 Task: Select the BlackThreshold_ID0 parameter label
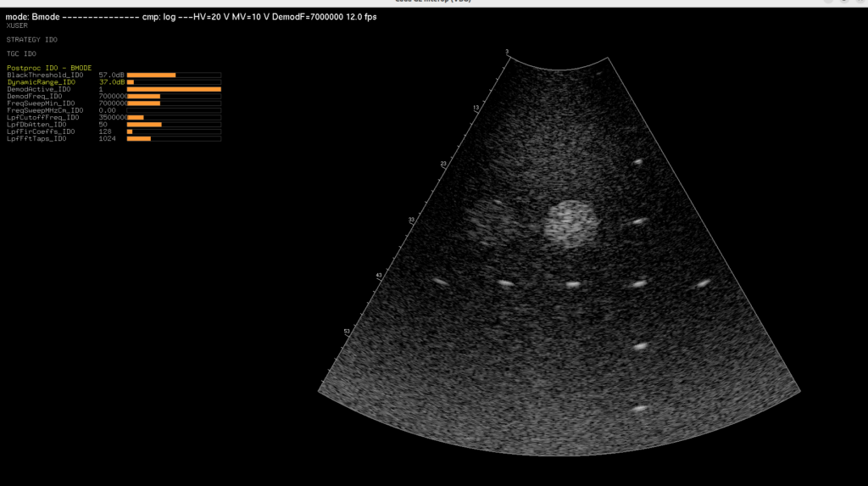(x=45, y=75)
